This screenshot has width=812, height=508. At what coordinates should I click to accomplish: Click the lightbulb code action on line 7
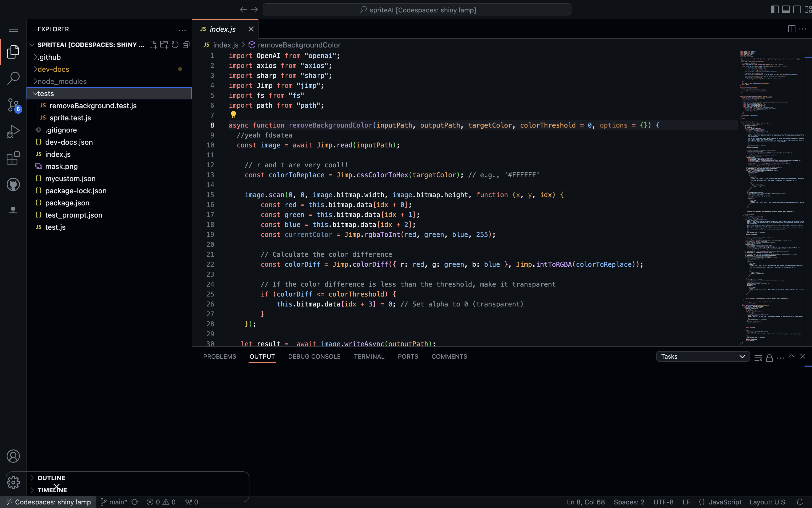coord(233,115)
